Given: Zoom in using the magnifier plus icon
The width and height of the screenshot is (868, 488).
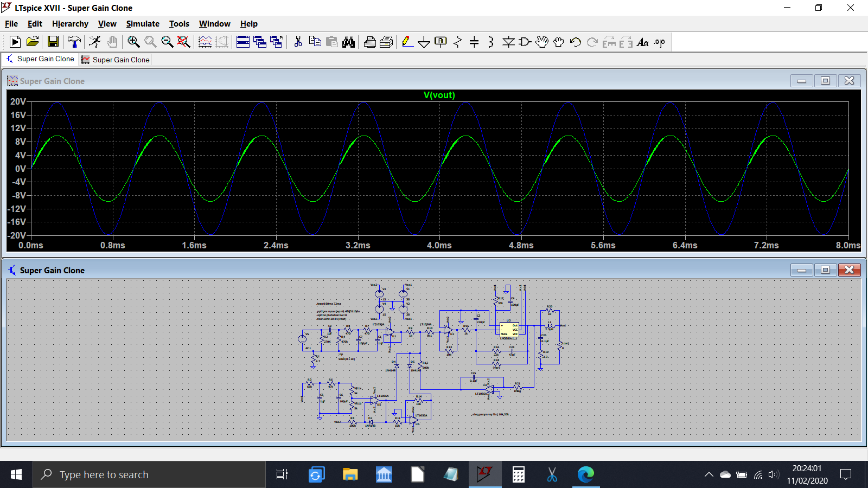Looking at the screenshot, I should click(x=133, y=42).
